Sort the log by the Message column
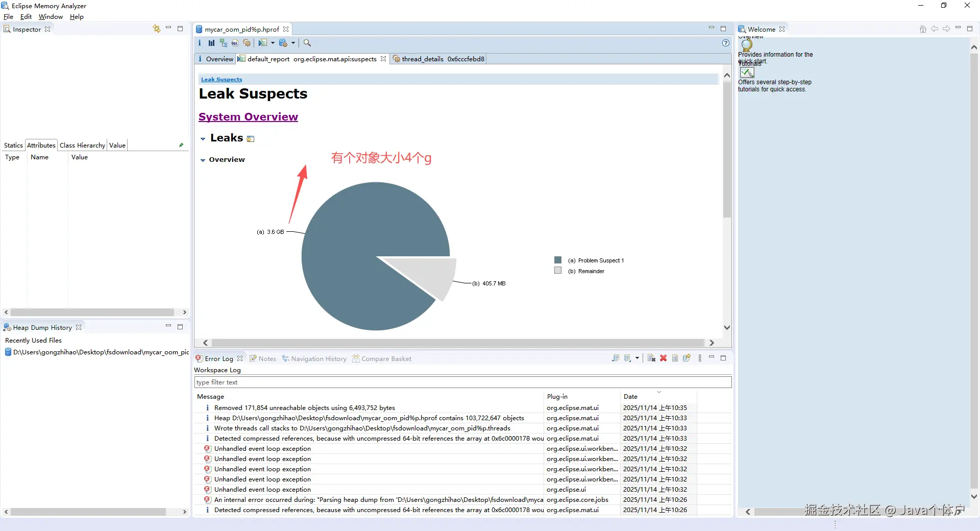Screen dimensions: 980x531 (369, 397)
